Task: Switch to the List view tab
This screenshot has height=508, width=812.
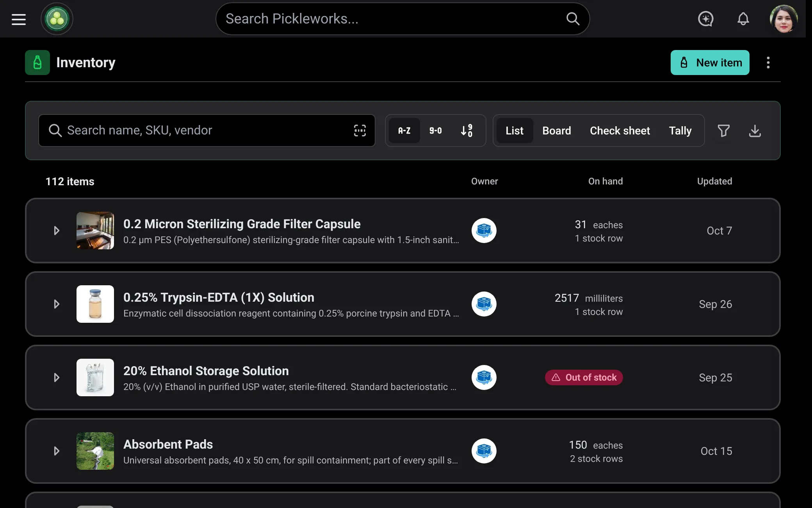Action: click(x=515, y=131)
